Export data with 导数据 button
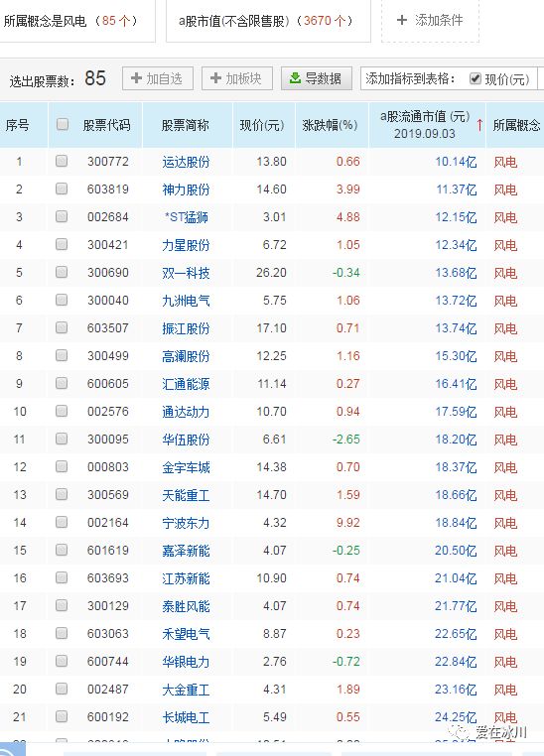 pos(317,78)
